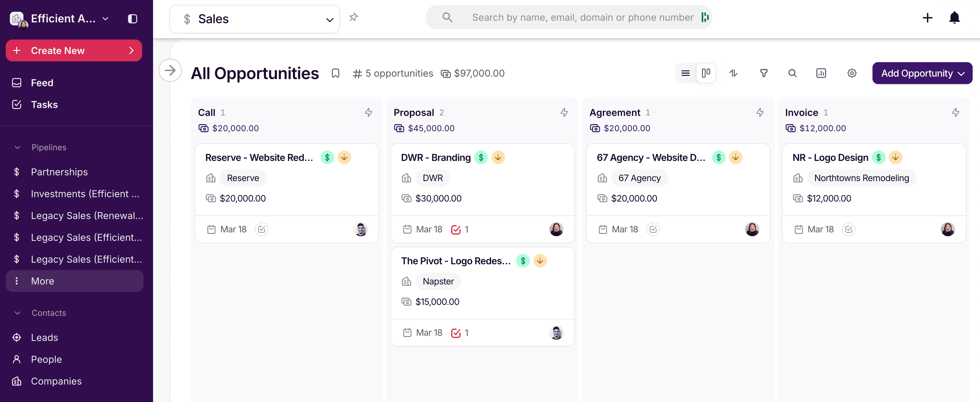Viewport: 980px width, 402px height.
Task: Open NR - Logo Design opportunity
Action: coord(830,157)
